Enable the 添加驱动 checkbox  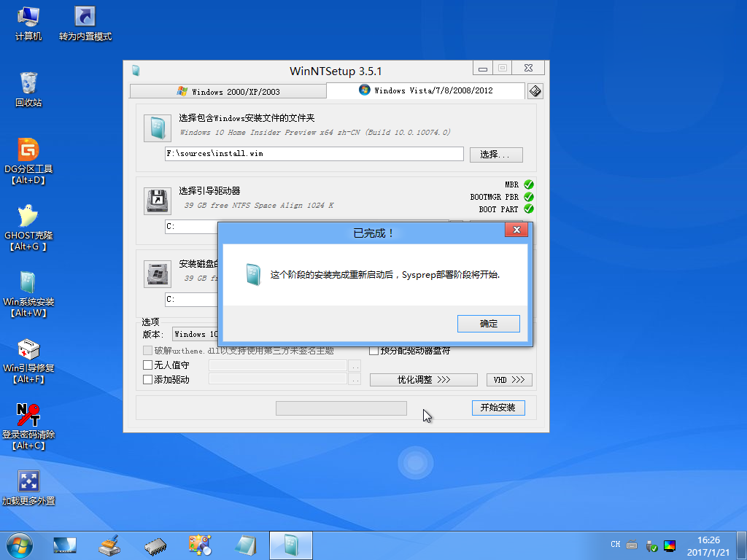click(147, 379)
